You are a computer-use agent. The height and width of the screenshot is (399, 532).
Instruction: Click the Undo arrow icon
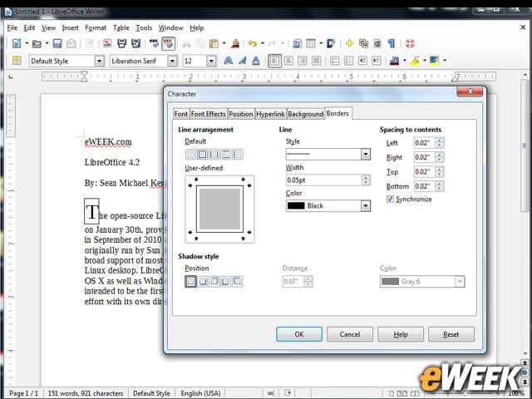252,43
